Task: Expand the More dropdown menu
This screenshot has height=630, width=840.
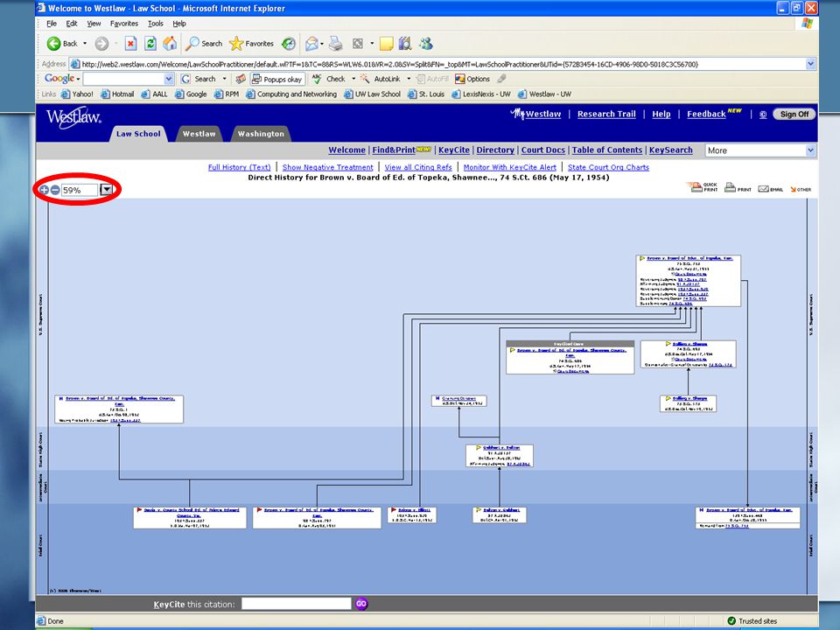Action: pos(810,150)
